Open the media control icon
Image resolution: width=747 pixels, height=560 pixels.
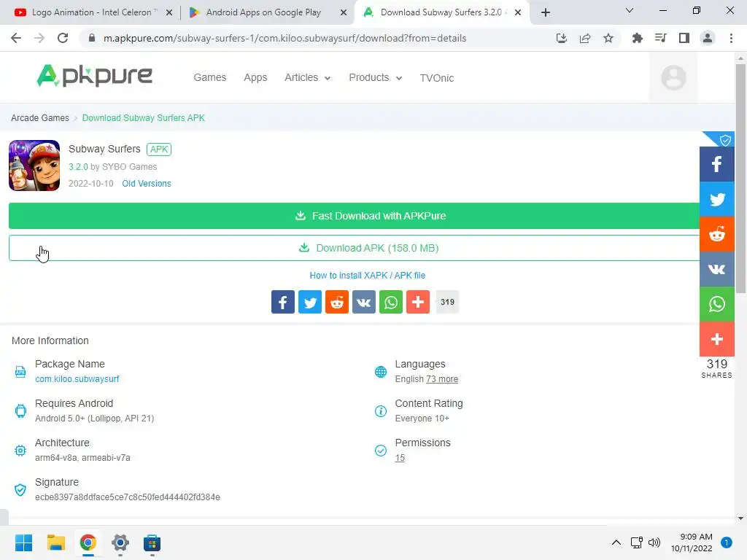[660, 38]
